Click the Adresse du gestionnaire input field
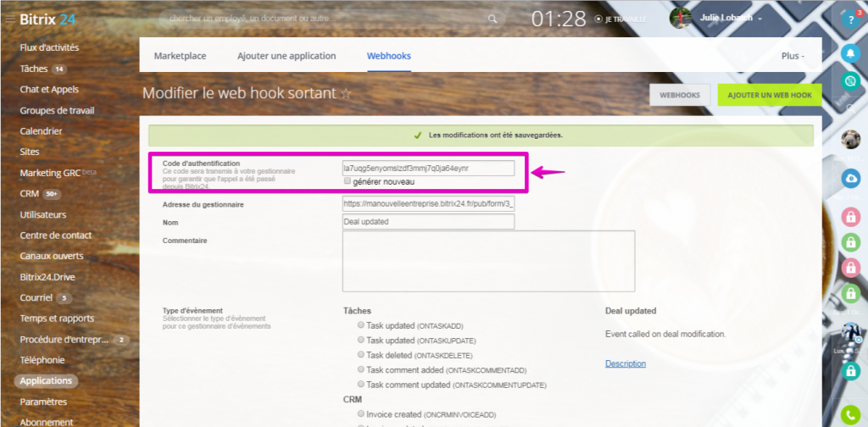 (x=428, y=203)
